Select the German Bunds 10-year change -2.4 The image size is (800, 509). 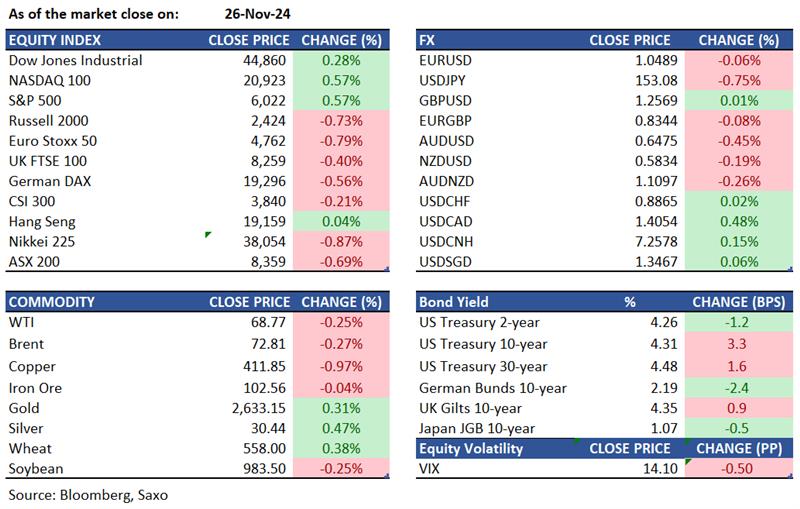tap(740, 388)
